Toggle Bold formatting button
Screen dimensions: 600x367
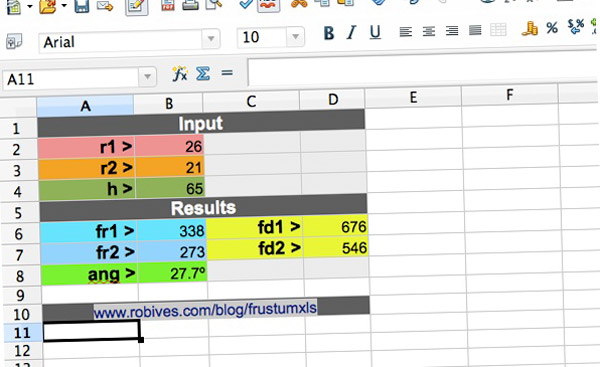pyautogui.click(x=329, y=33)
